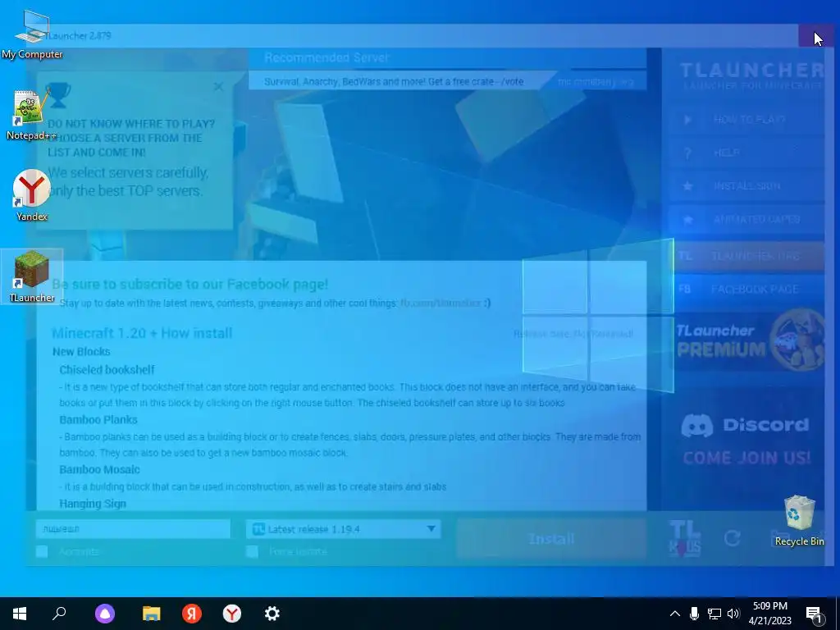Screen dimensions: 840x630
Task: Click the microphone tray icon
Action: pyautogui.click(x=694, y=614)
